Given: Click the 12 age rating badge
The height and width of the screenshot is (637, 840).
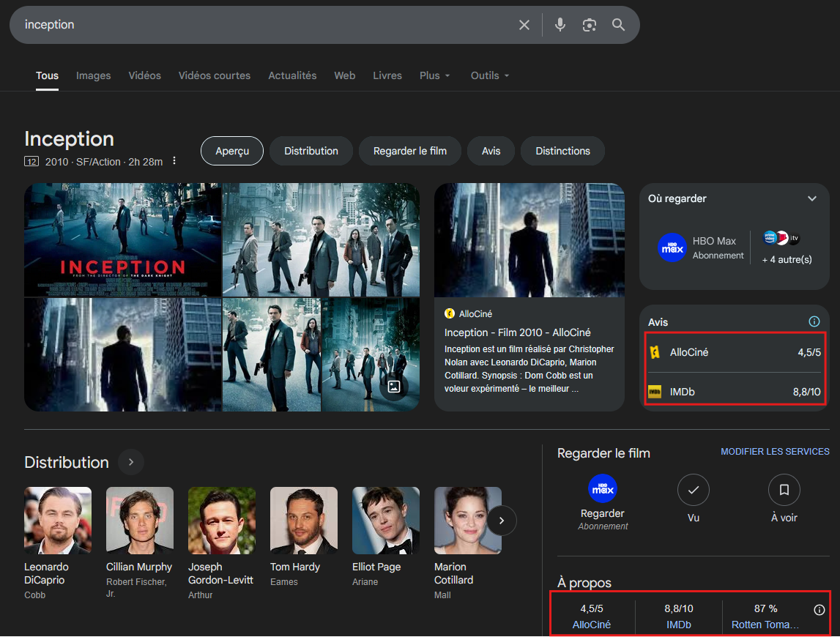Looking at the screenshot, I should 31,161.
